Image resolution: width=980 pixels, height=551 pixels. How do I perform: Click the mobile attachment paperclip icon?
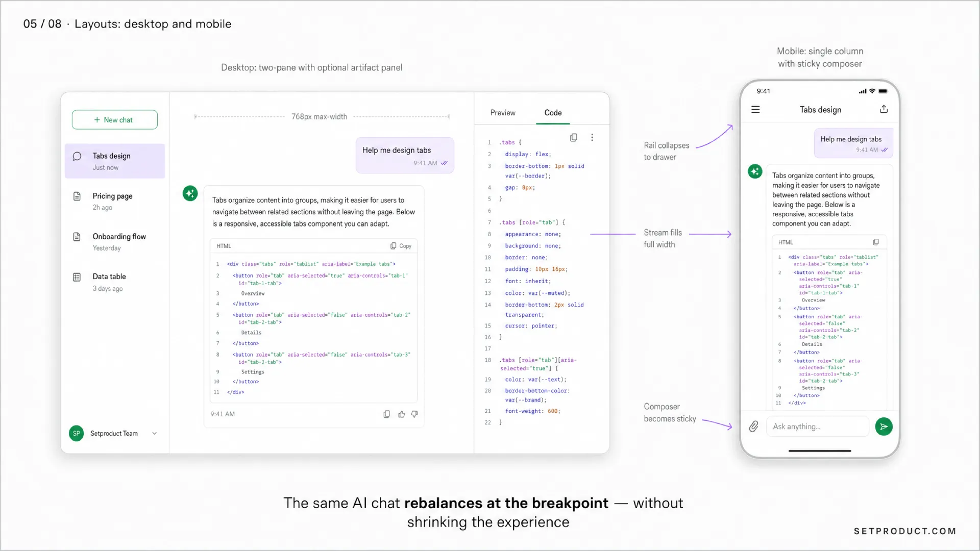pos(753,427)
